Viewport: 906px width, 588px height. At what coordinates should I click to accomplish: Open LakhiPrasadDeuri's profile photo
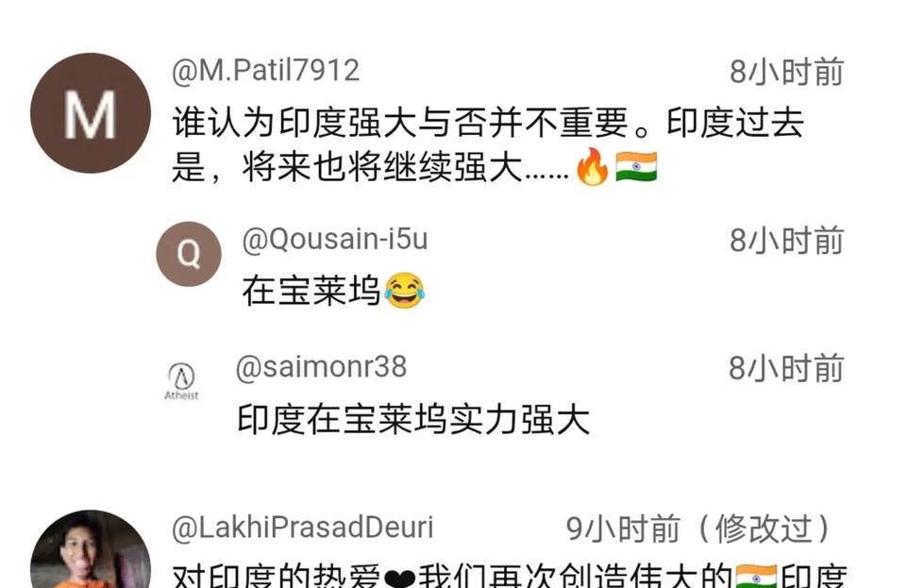point(91,548)
